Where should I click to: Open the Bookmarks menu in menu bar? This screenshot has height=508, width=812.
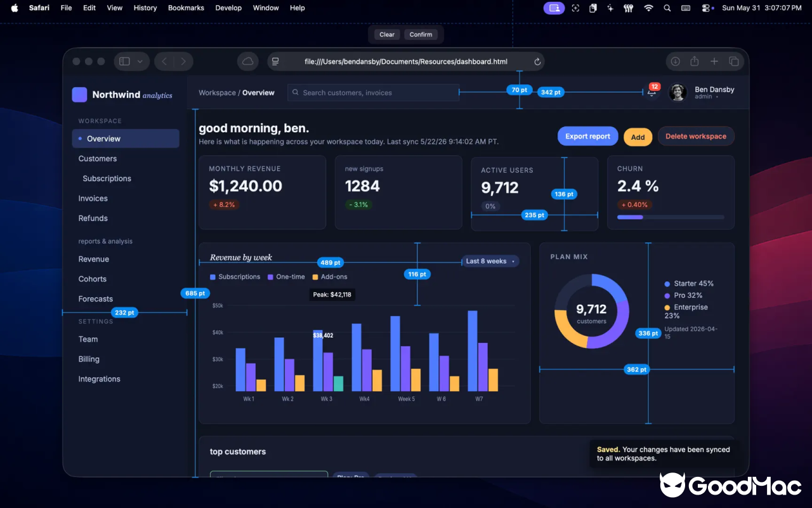click(186, 8)
